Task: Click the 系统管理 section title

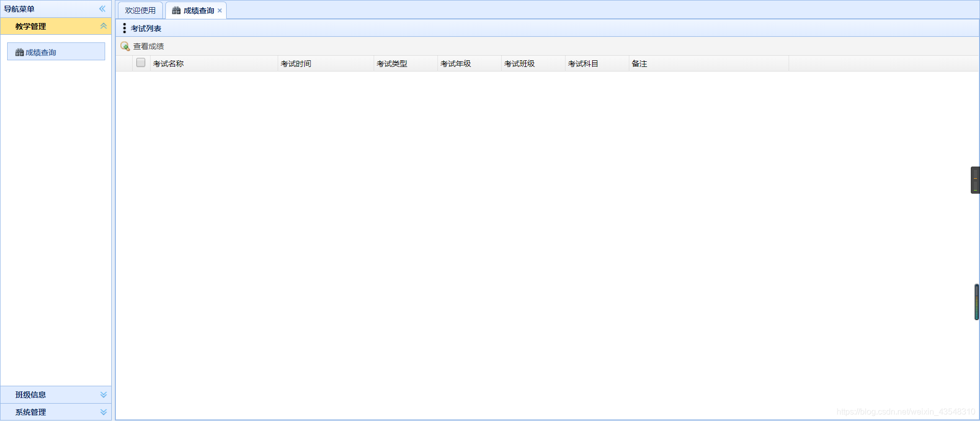Action: click(x=31, y=412)
